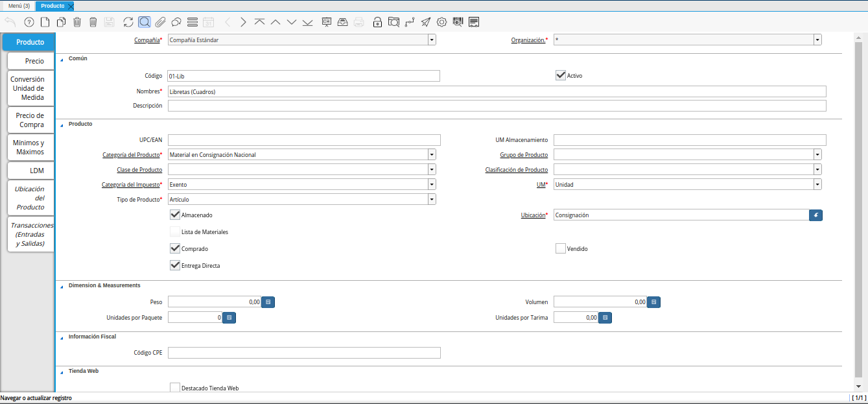Expand the UM unit dropdown
The image size is (868, 404).
(x=817, y=184)
